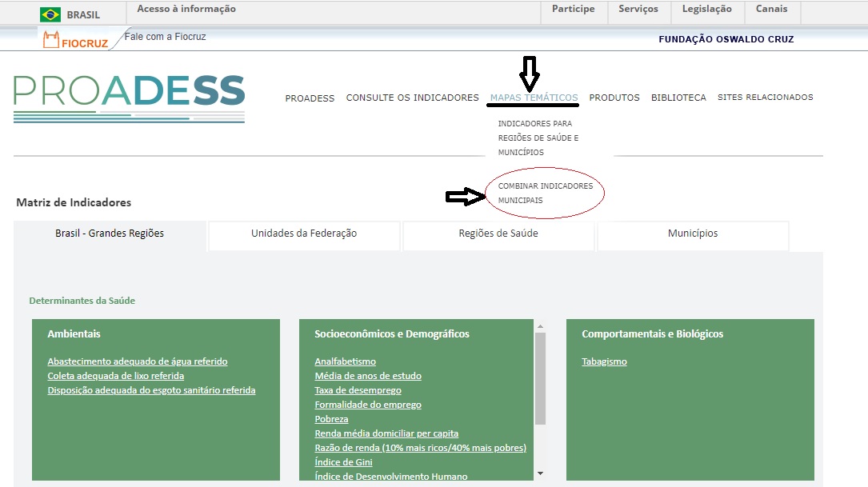Image resolution: width=868 pixels, height=487 pixels.
Task: Open the Pobreza indicator link
Action: (x=331, y=419)
